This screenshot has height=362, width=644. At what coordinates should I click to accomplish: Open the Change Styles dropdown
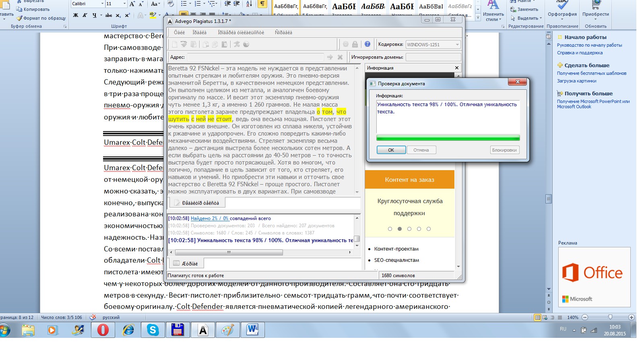493,11
